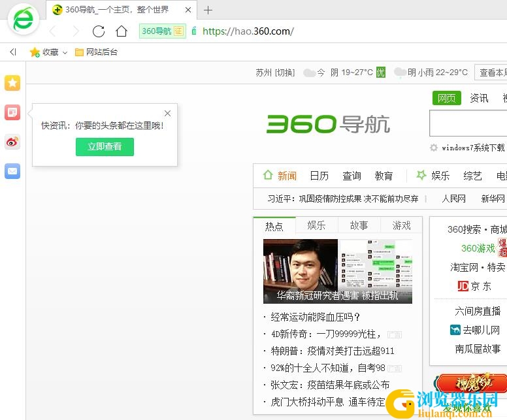Open the windows7系统下载 hot search link
Screen dimensions: 507x420
[x=473, y=148]
